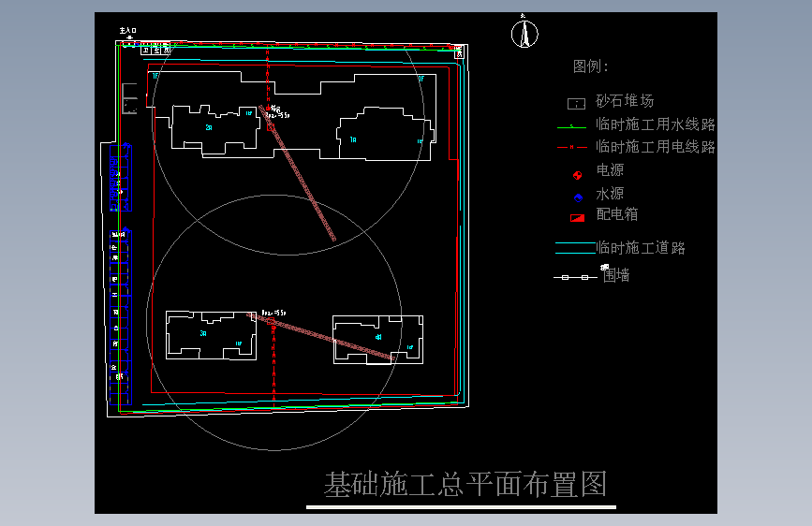Select the red 配电箱 legend symbol
Image resolution: width=812 pixels, height=526 pixels.
[578, 218]
